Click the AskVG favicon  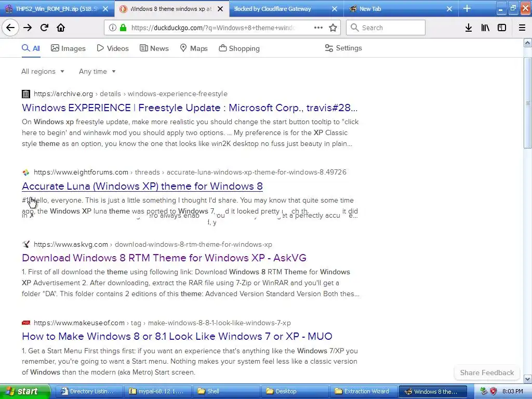(x=26, y=244)
